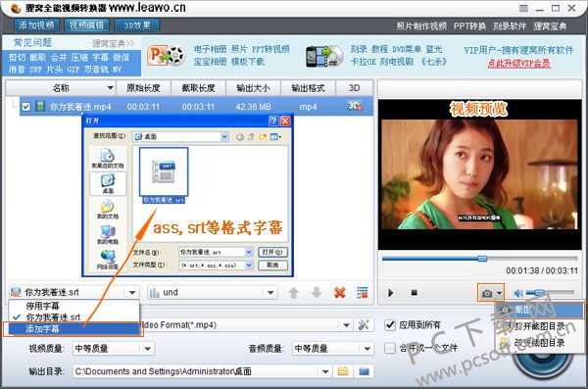
Task: Expand the output format dropdown arrow
Action: tap(346, 325)
